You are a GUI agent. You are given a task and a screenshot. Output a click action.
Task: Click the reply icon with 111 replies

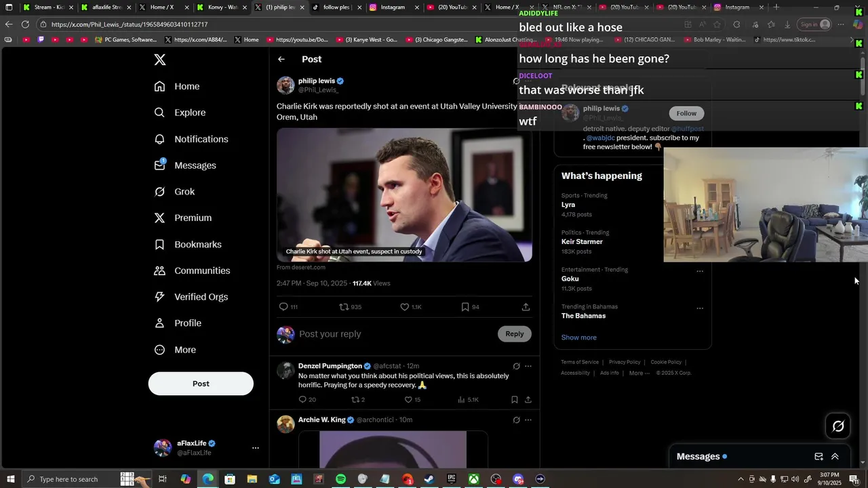coord(283,307)
